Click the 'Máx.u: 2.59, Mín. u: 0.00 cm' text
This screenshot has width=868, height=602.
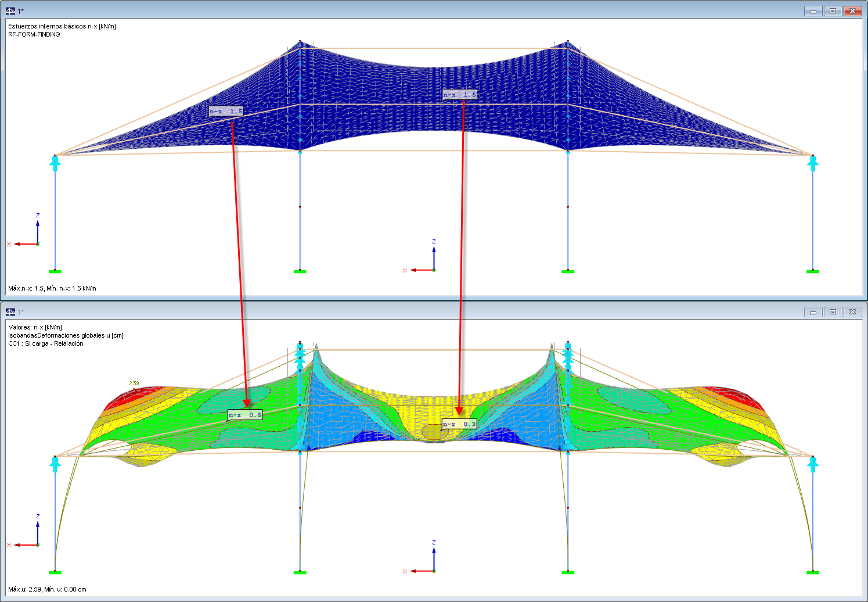(x=47, y=589)
